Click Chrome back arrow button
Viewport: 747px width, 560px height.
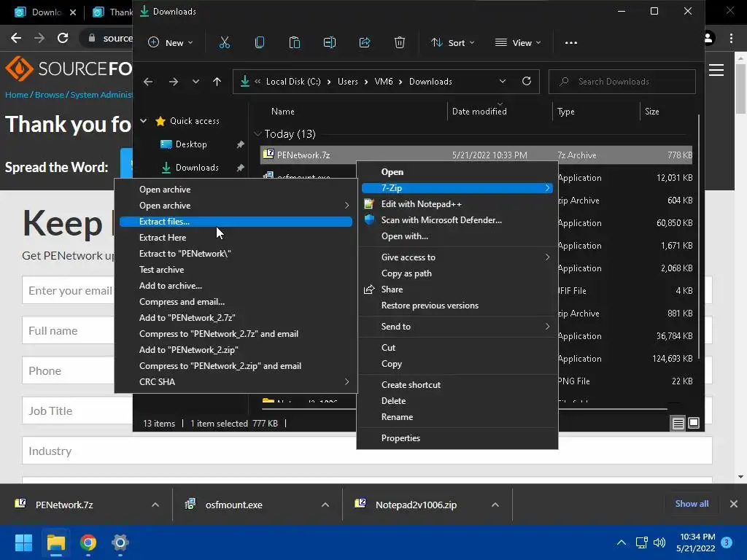(x=16, y=38)
